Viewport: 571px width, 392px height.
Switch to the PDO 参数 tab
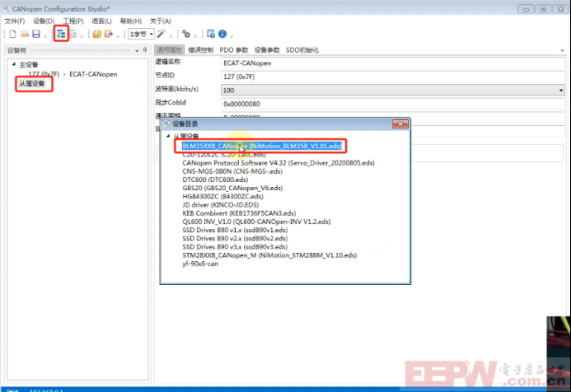(x=234, y=50)
